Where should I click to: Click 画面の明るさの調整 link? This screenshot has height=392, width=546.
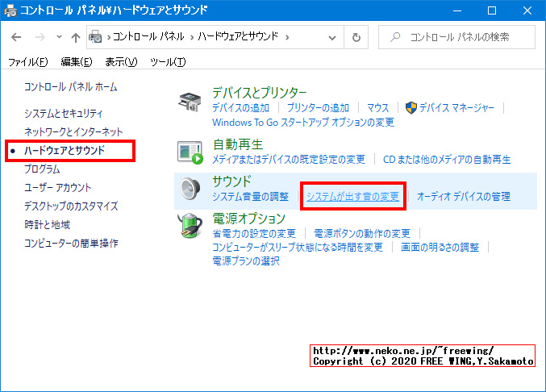pos(440,247)
